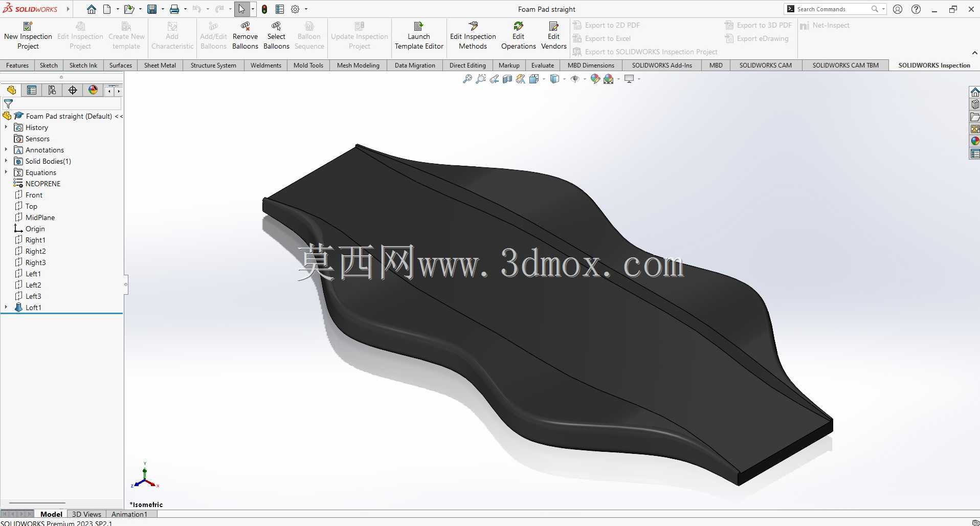Expand the Solid Bodies(1) node

tap(6, 161)
